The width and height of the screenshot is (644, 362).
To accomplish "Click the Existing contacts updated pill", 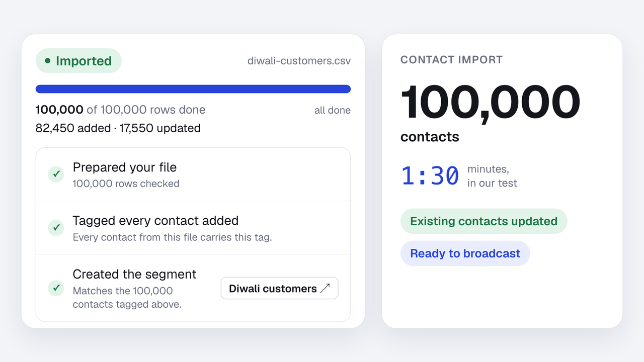I will [484, 221].
